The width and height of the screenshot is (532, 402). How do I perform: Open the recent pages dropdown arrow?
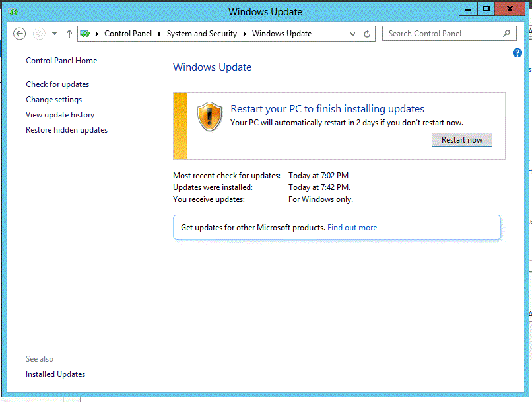(x=54, y=34)
